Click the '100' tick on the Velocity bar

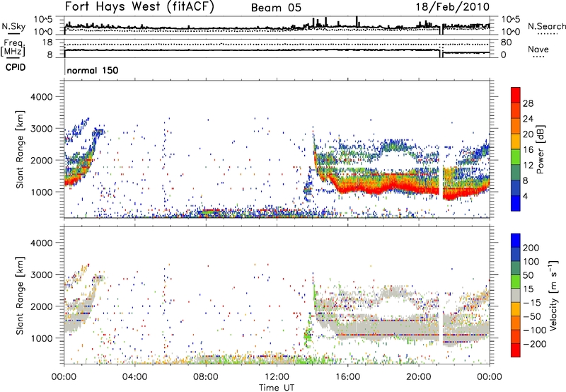pyautogui.click(x=531, y=262)
